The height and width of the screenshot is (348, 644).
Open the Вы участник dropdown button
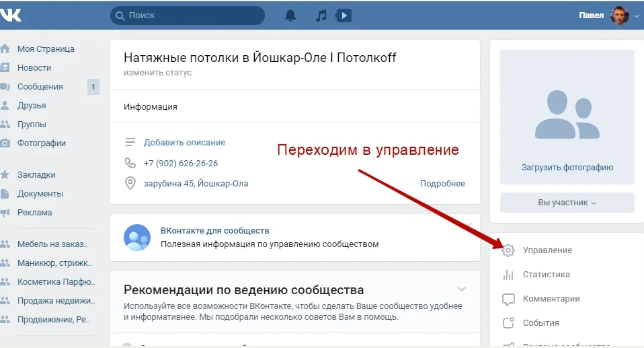pos(567,203)
